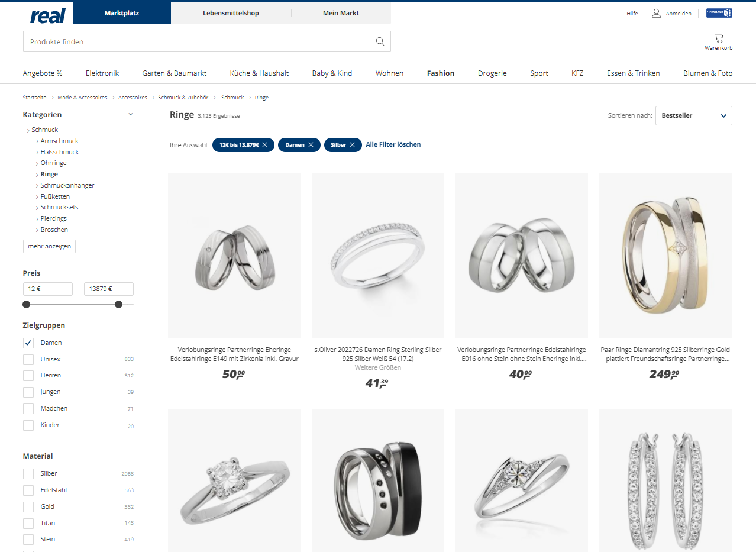Screen dimensions: 756x552
Task: Click the search magnifier icon
Action: (380, 41)
